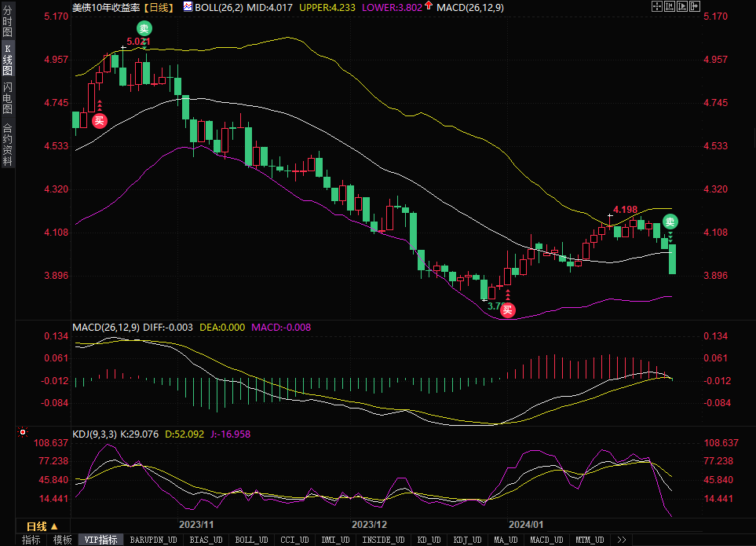Select the VIP指标 tab
This screenshot has height=546, width=756.
point(102,540)
